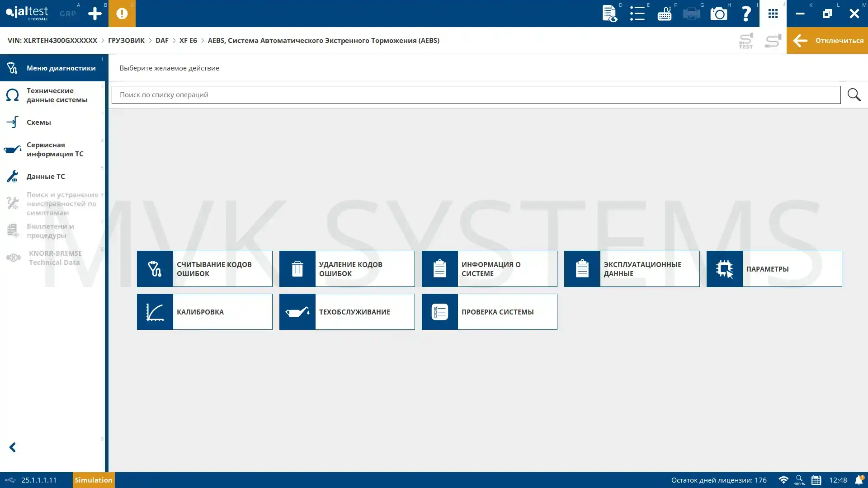Screen dimensions: 868x488
Task: Open the apps grid icon
Action: [773, 14]
